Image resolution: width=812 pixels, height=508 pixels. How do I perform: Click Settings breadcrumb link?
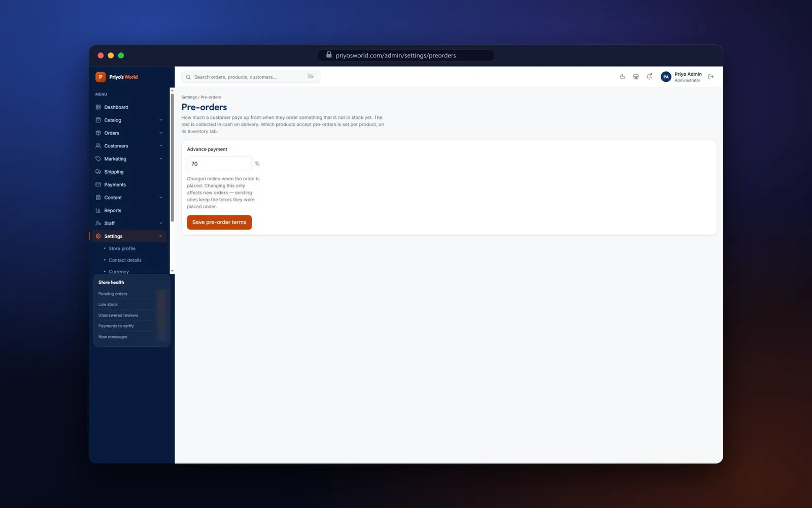(x=189, y=97)
